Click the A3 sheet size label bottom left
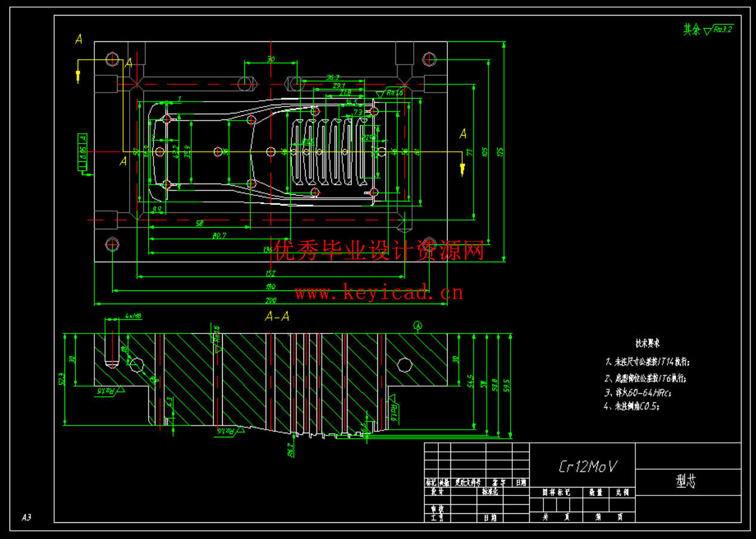This screenshot has width=756, height=539. [x=26, y=516]
